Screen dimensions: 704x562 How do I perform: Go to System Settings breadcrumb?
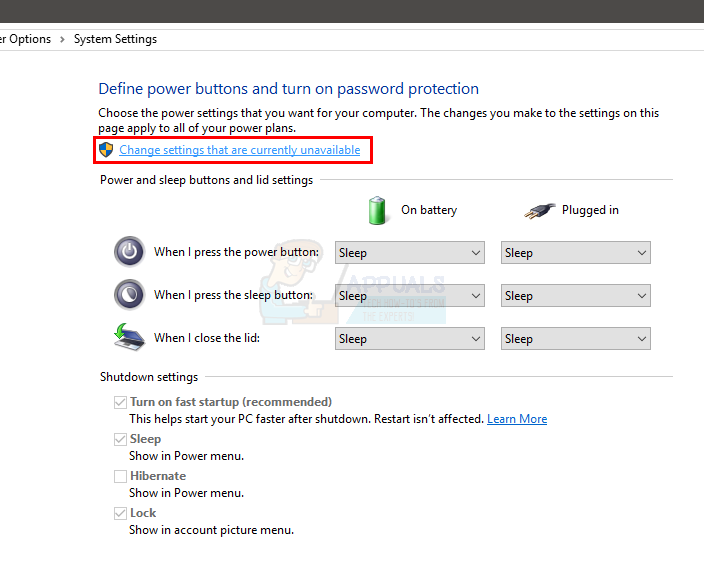click(117, 39)
